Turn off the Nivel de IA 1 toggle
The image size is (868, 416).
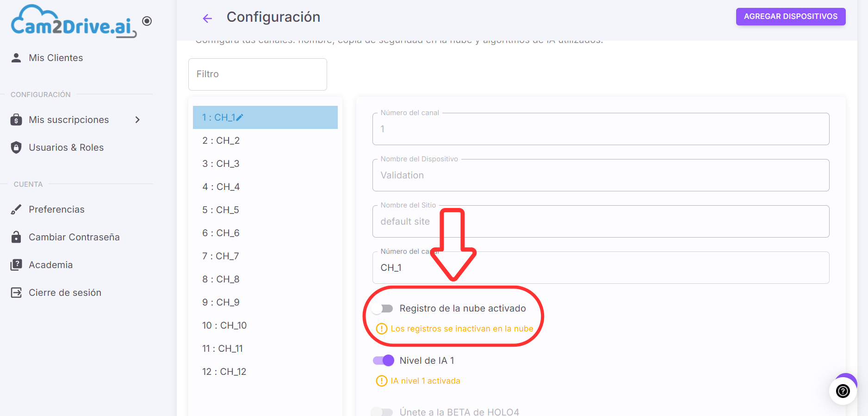[x=383, y=361]
